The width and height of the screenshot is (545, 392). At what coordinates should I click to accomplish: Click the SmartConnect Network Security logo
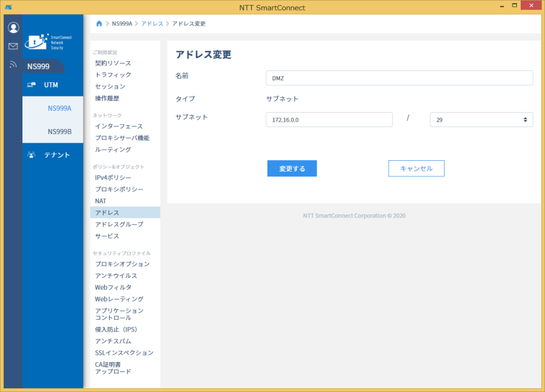coord(48,42)
